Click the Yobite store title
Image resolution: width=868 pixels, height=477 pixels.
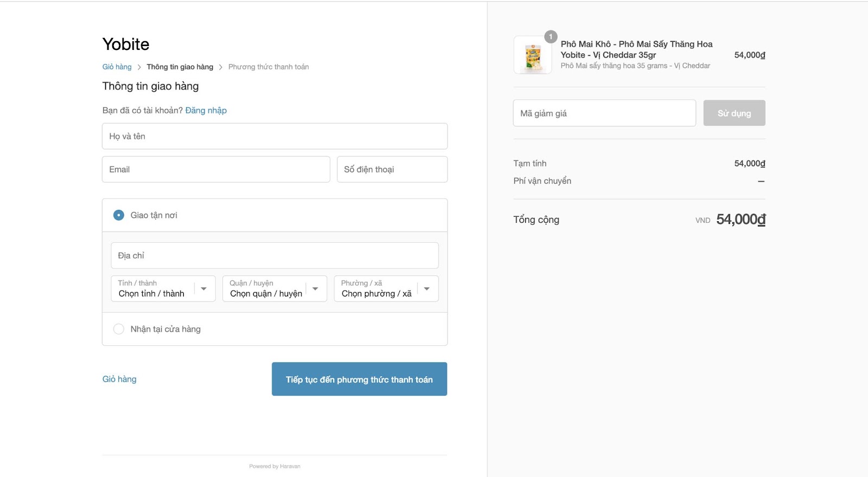[126, 44]
